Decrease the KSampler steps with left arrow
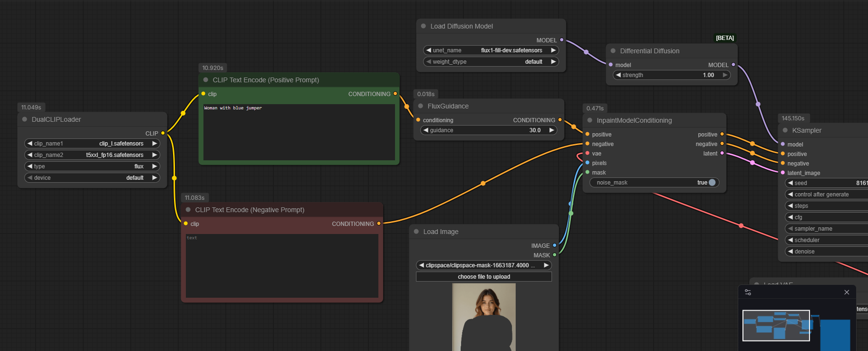 click(x=791, y=206)
